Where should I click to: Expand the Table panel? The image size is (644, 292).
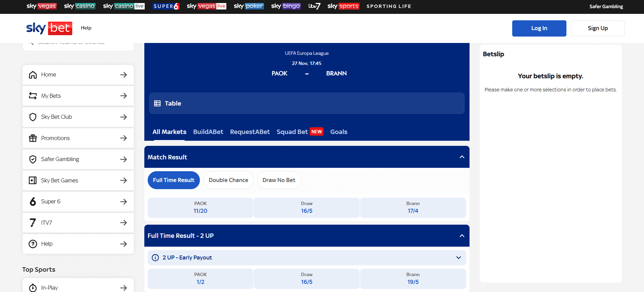click(x=307, y=104)
